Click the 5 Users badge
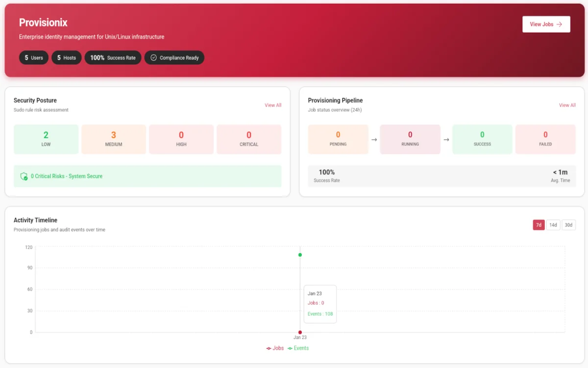 (x=33, y=57)
